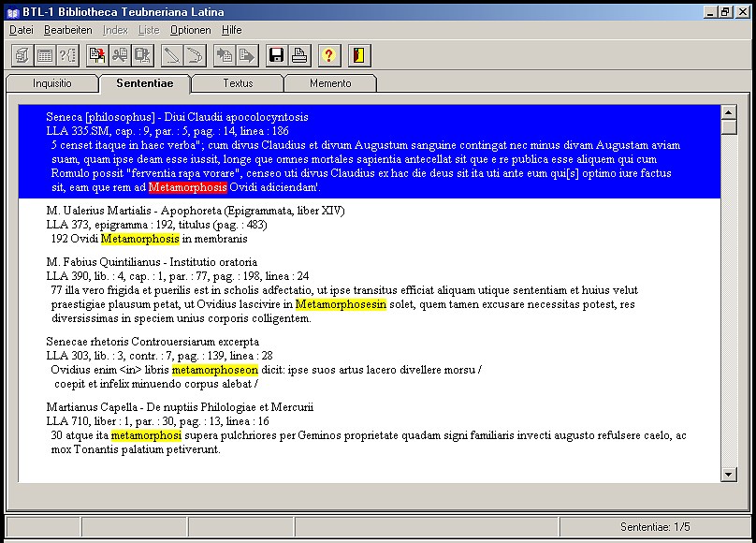This screenshot has height=543, width=756.
Task: Click the clipboard paste toolbar icon
Action: [x=142, y=55]
